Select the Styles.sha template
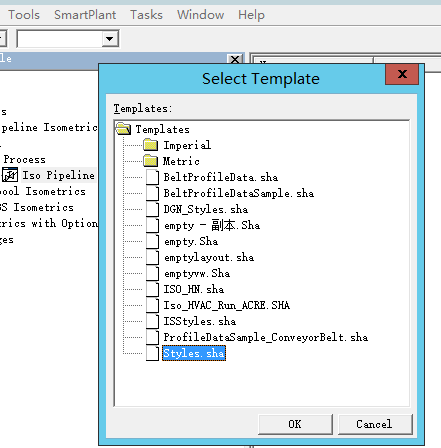 (194, 353)
